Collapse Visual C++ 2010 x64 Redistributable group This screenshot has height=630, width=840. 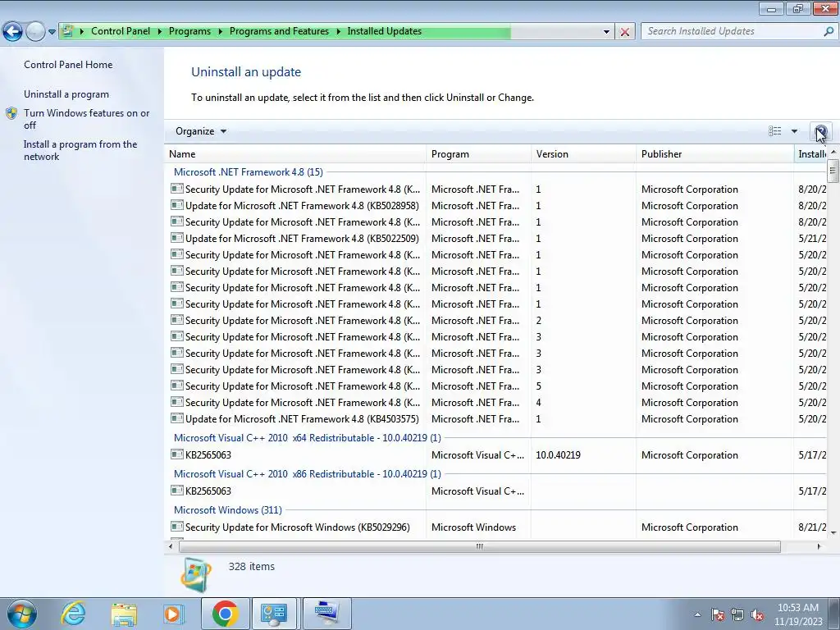[x=307, y=438]
